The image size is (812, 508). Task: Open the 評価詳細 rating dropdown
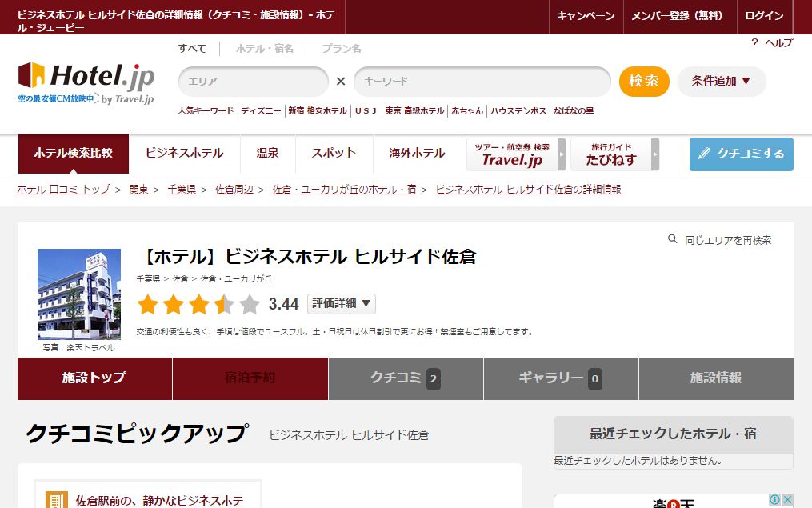pyautogui.click(x=342, y=303)
